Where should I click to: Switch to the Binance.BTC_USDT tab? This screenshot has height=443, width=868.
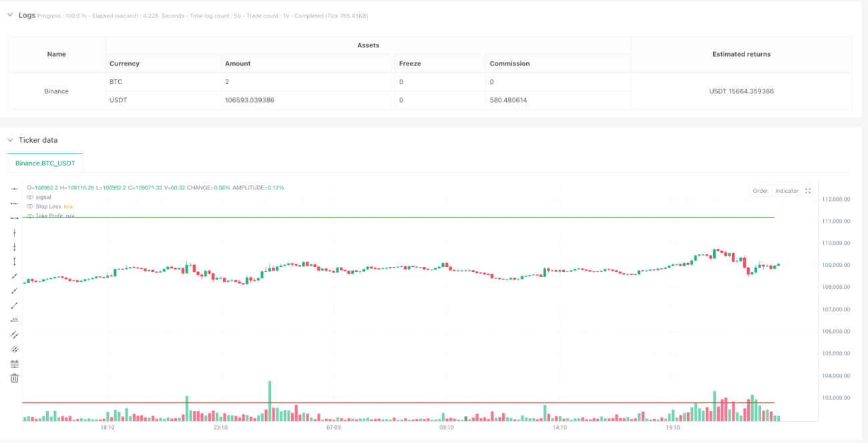(45, 163)
